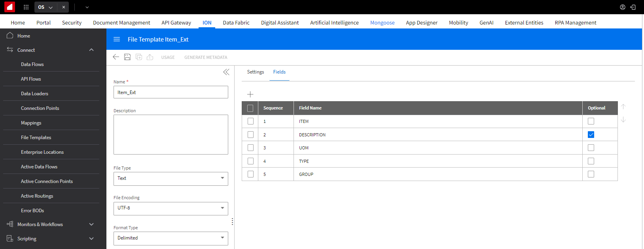
Task: Move field up with the up arrow
Action: click(623, 107)
